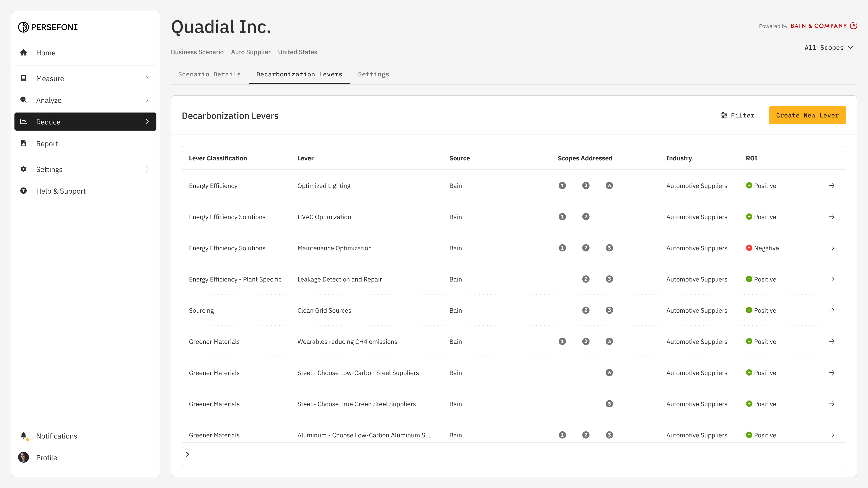Click the Bain & Company logo icon
Viewport: 868px width, 488px height.
pyautogui.click(x=853, y=26)
